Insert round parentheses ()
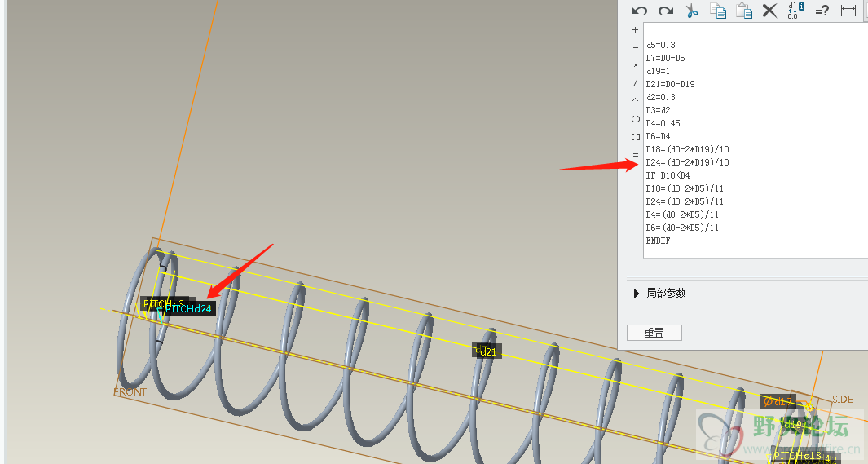The height and width of the screenshot is (464, 868). tap(636, 119)
